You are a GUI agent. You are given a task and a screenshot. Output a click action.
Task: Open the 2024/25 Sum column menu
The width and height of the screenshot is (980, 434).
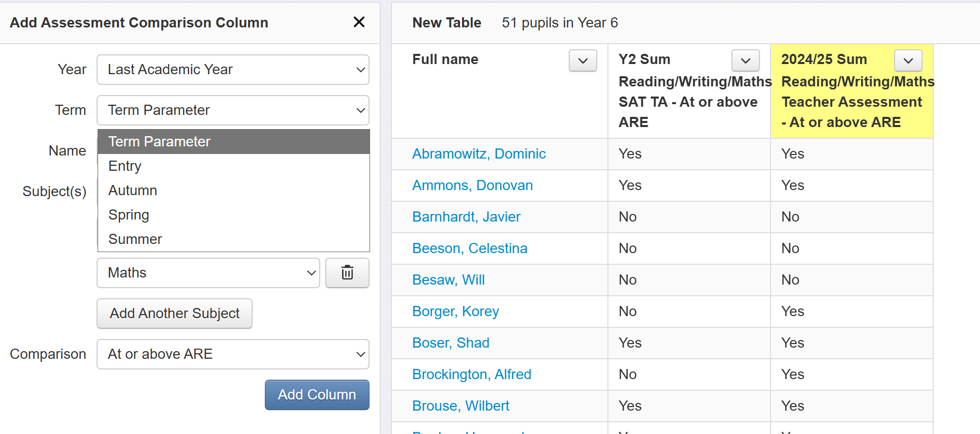908,61
